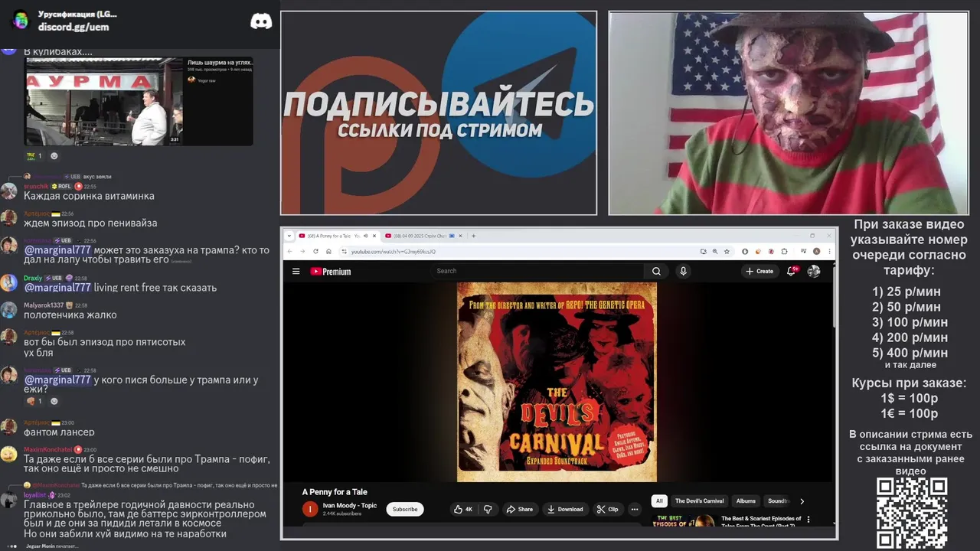980x551 pixels.
Task: Switch to the second YouTube browser tab
Action: point(423,236)
